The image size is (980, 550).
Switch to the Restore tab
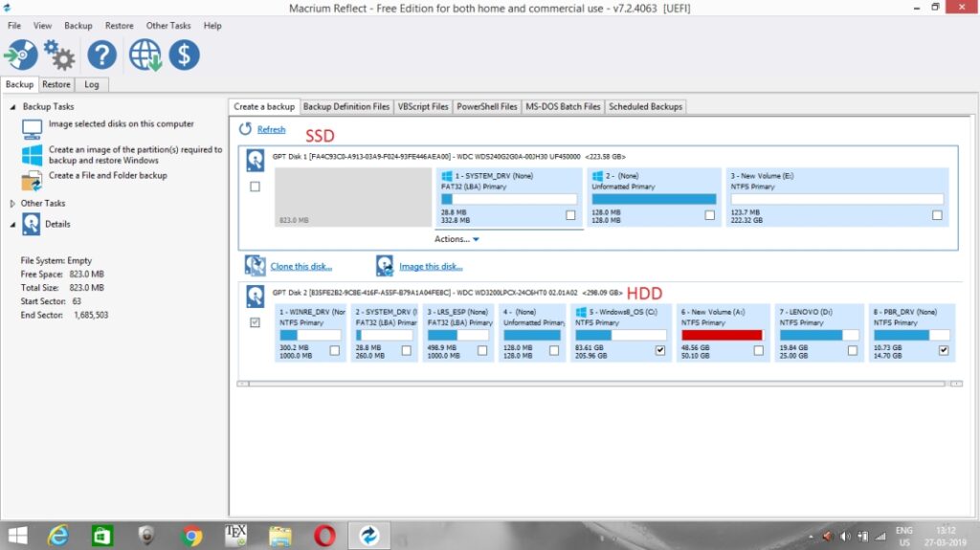point(56,84)
